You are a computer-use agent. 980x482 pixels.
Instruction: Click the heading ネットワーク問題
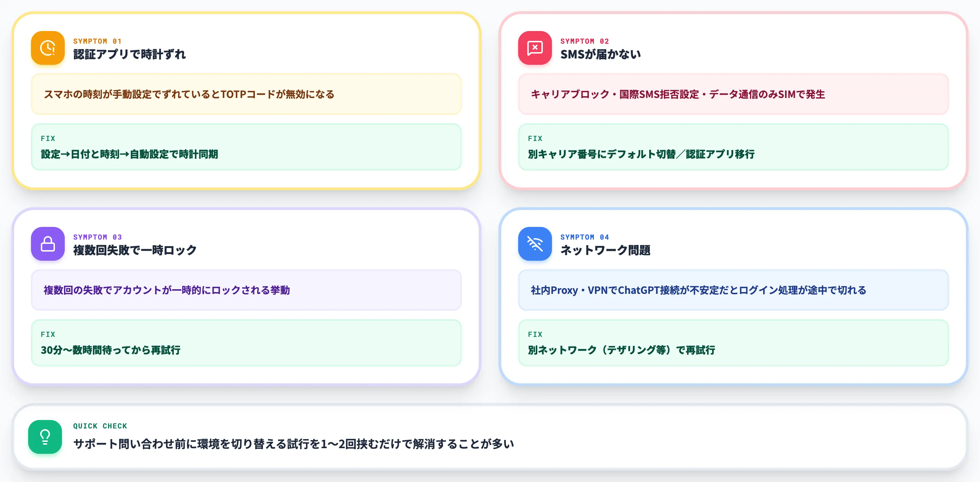pyautogui.click(x=605, y=250)
